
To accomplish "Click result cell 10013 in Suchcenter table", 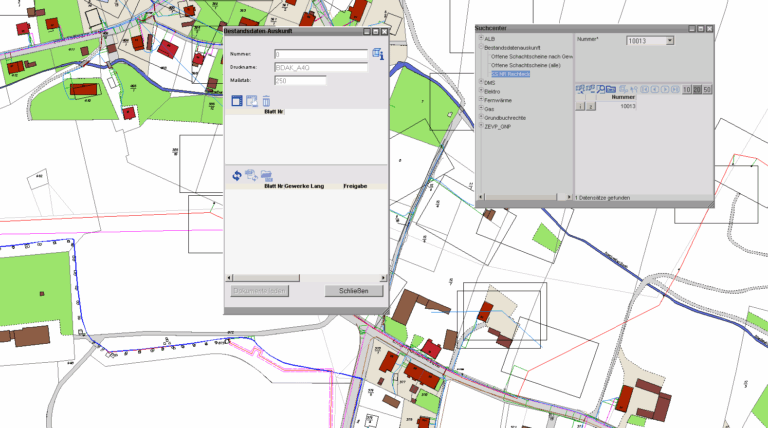I will point(627,106).
